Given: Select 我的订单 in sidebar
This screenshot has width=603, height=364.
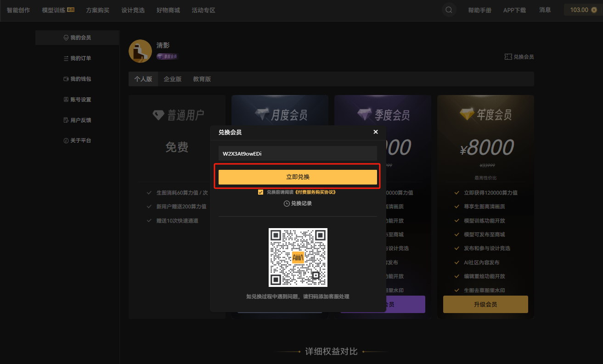Looking at the screenshot, I should (x=77, y=58).
